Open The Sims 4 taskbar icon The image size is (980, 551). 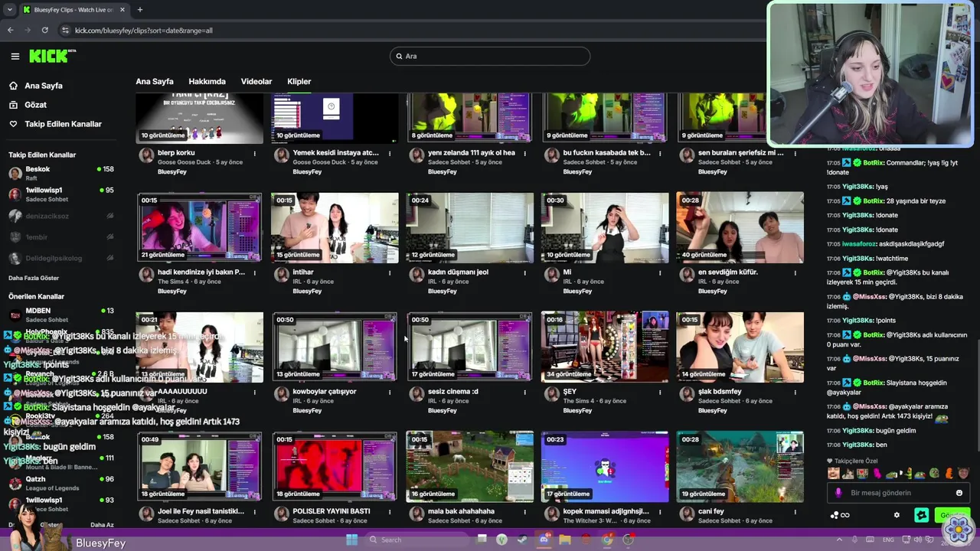coord(501,540)
